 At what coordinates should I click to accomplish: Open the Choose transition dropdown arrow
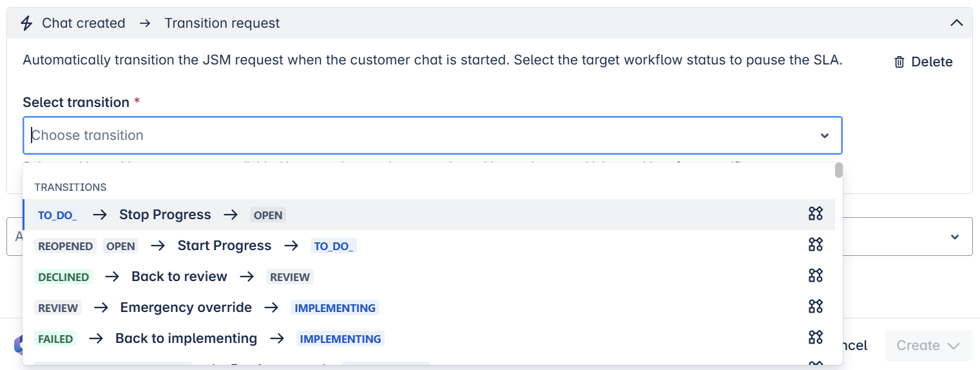[824, 135]
